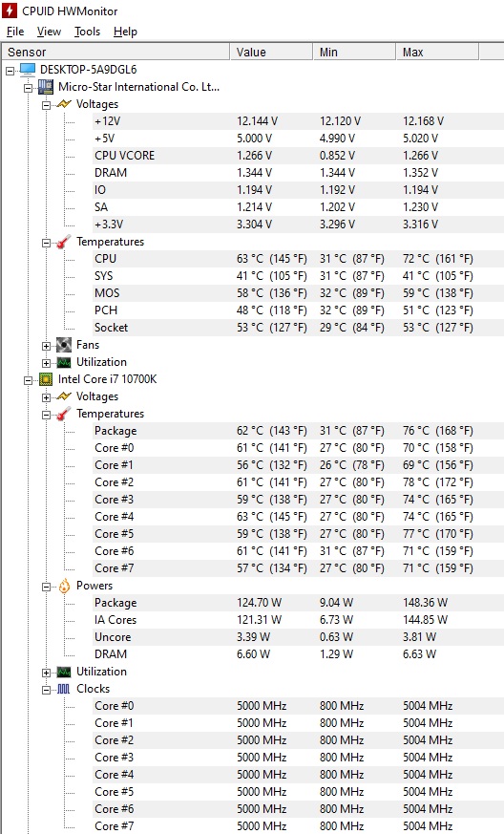Open the View menu

coord(49,32)
